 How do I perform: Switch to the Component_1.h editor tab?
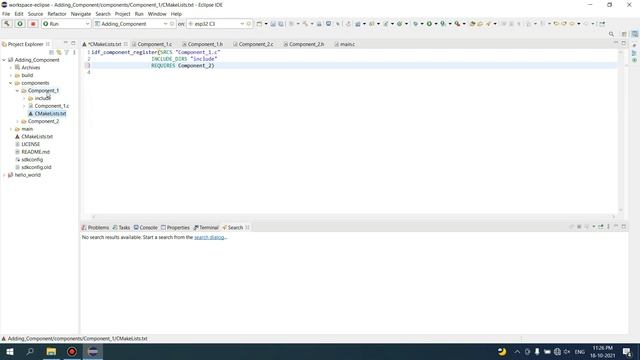205,44
